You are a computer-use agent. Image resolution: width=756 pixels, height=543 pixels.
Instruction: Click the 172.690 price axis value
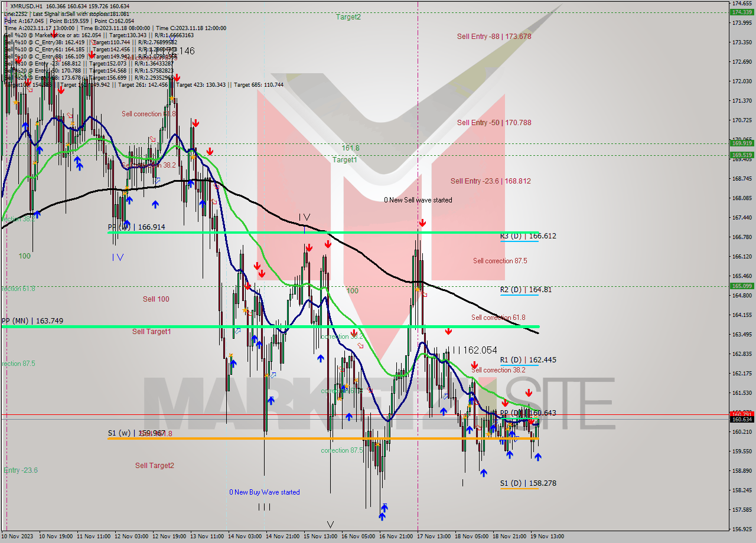click(x=742, y=62)
